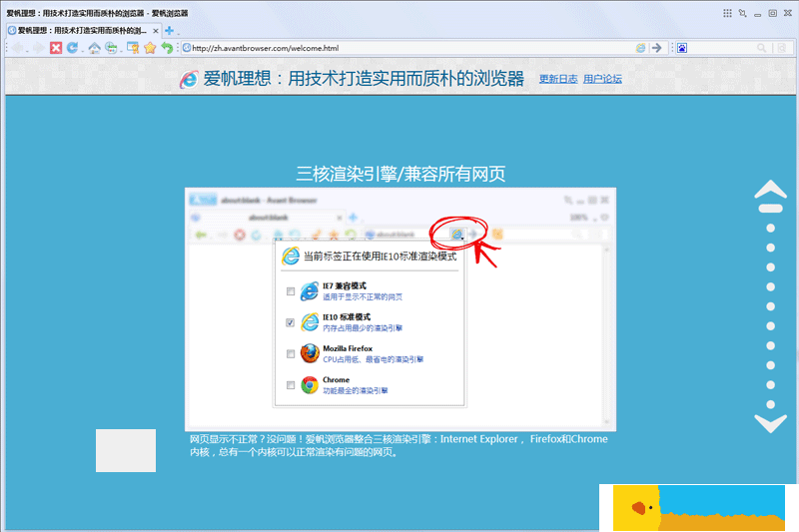Go to previous slide with the up chevron
The image size is (799, 532).
click(770, 189)
